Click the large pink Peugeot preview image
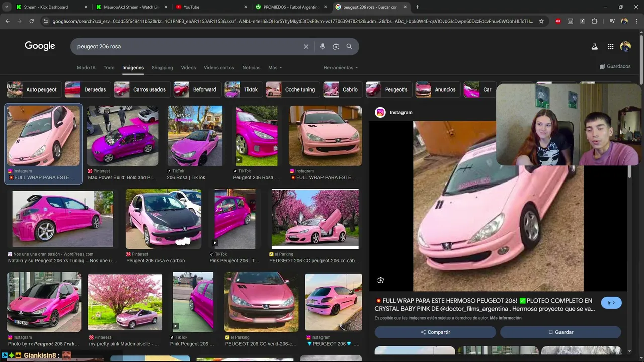Screen dimensions: 644x362 coord(498,206)
